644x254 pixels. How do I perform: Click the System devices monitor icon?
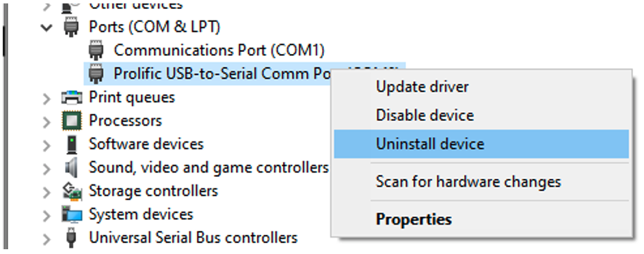click(72, 214)
